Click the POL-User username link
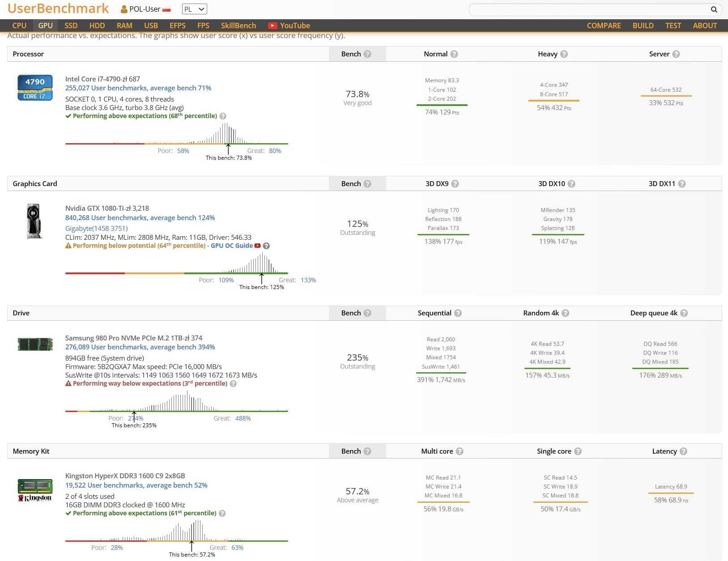The width and height of the screenshot is (728, 561). coord(145,9)
